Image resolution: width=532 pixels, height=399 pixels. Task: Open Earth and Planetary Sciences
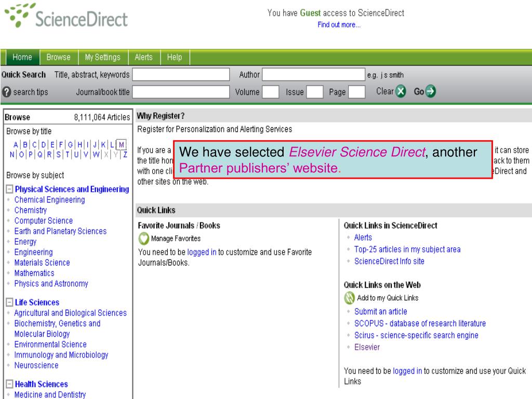point(60,231)
